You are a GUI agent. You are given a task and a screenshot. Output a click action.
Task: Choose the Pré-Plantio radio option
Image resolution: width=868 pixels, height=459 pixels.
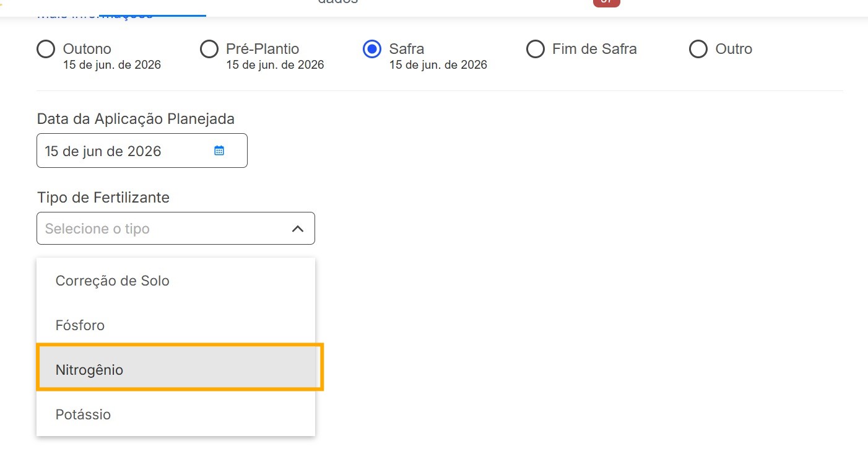pyautogui.click(x=209, y=49)
